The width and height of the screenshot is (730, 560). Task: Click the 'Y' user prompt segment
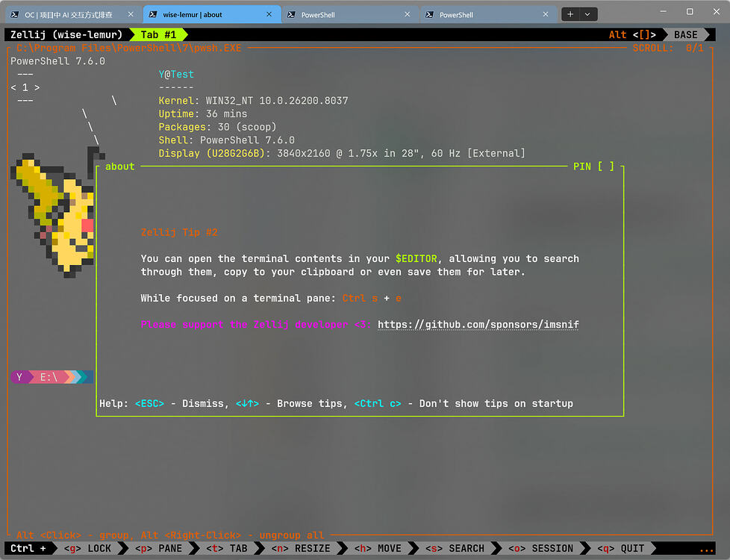[x=19, y=377]
